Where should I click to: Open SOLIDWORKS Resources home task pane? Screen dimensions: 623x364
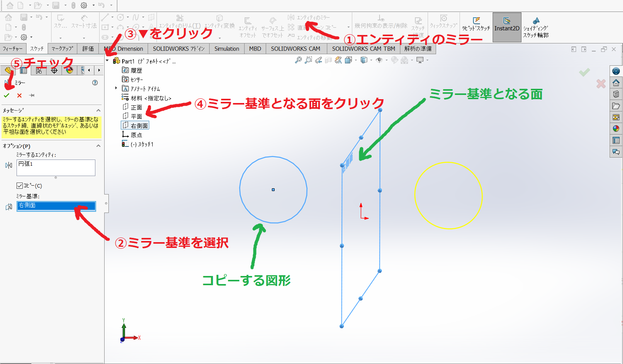[616, 83]
